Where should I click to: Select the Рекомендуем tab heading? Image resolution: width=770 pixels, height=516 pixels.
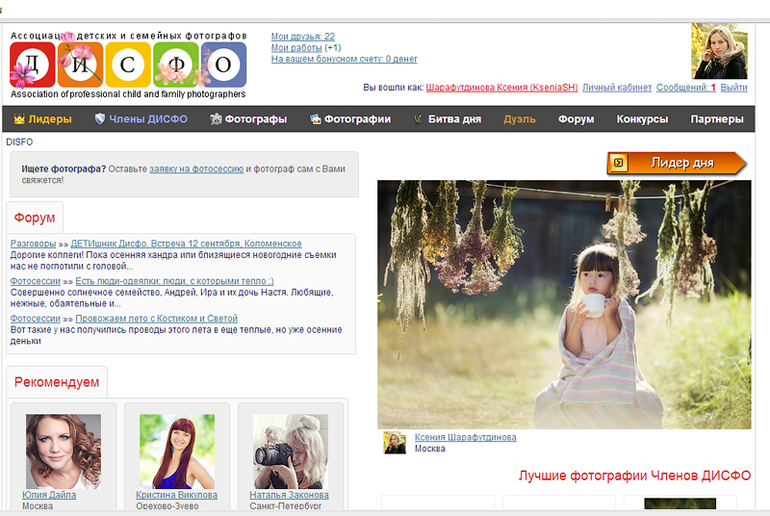click(56, 382)
